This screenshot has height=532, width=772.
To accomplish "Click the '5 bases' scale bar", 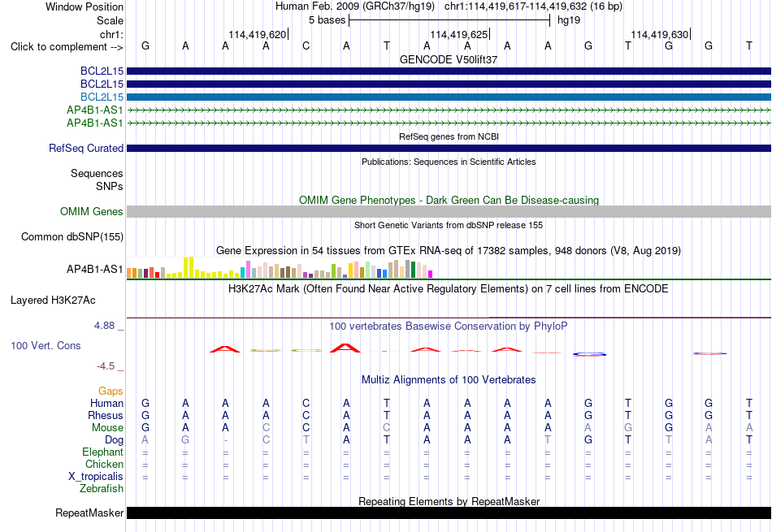I will pyautogui.click(x=449, y=20).
